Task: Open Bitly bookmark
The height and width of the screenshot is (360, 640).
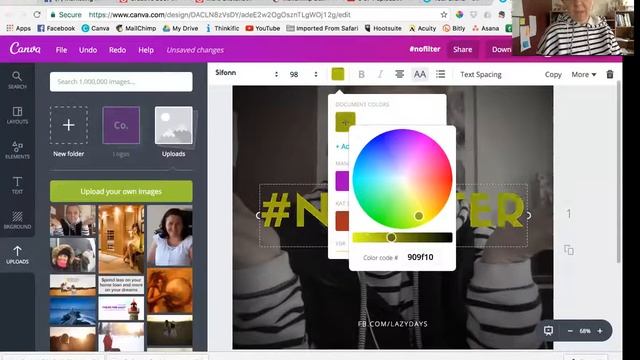Action: [454, 28]
